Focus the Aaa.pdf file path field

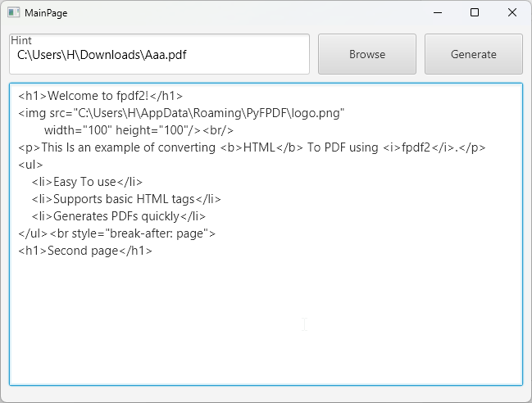point(161,56)
